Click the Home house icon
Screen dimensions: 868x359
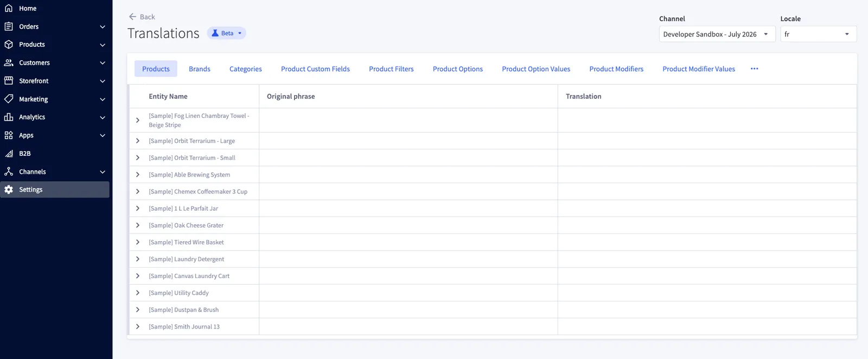(x=9, y=8)
